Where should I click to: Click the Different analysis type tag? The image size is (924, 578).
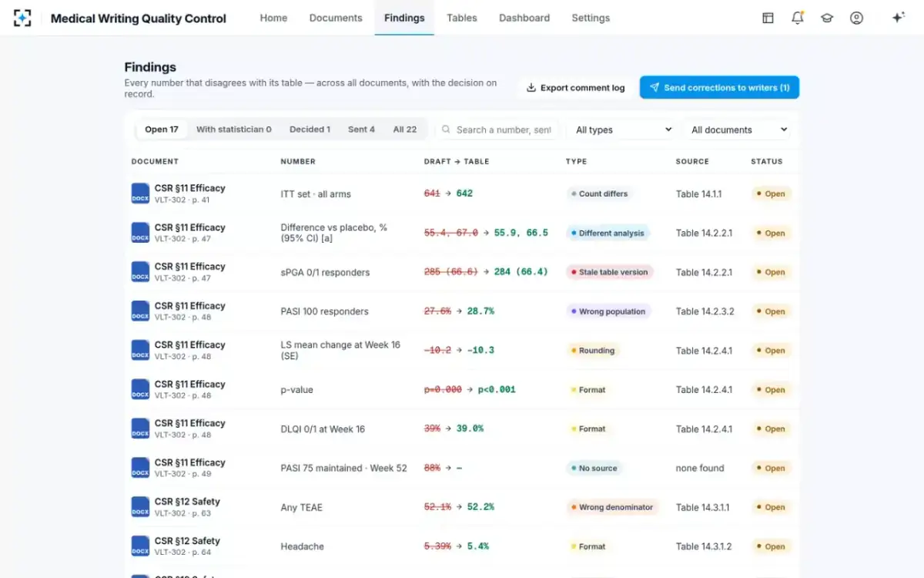(608, 233)
